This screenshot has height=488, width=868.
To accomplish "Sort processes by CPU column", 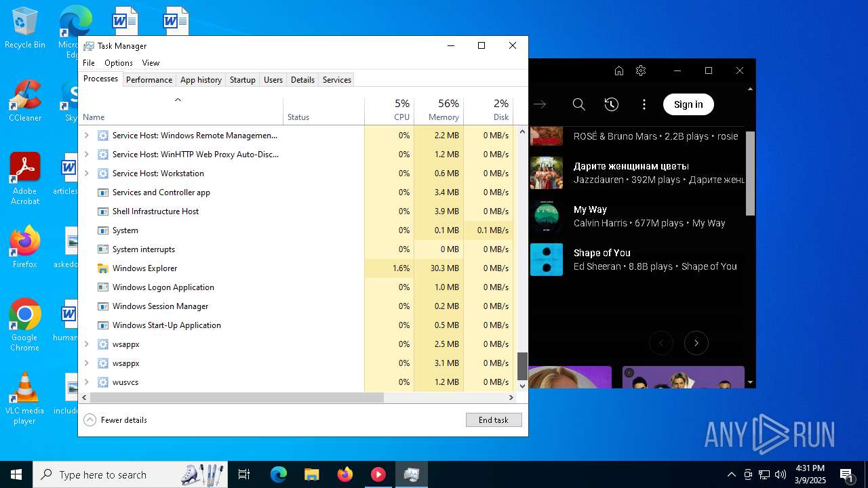I will click(x=389, y=111).
